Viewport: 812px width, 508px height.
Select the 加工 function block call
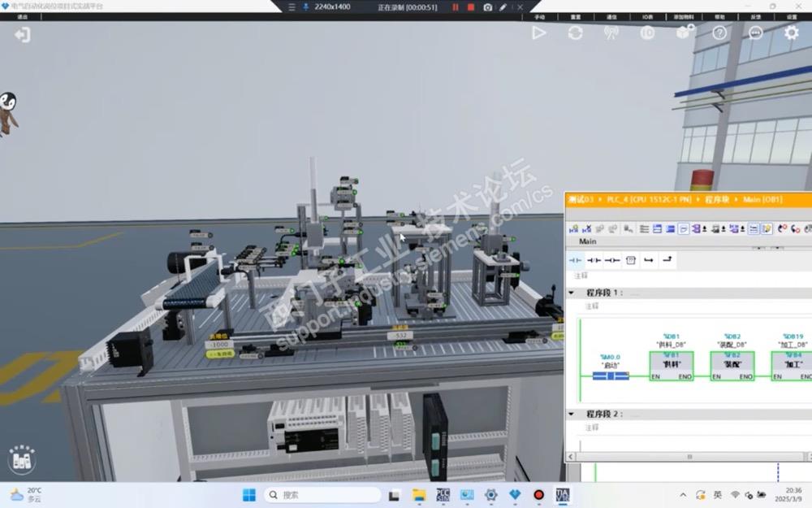(792, 366)
